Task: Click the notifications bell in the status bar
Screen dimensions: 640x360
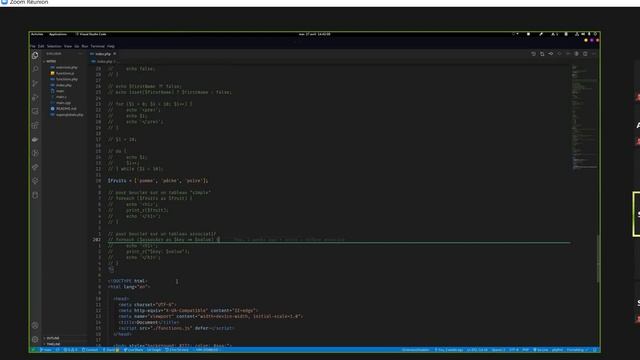Action: pyautogui.click(x=595, y=350)
